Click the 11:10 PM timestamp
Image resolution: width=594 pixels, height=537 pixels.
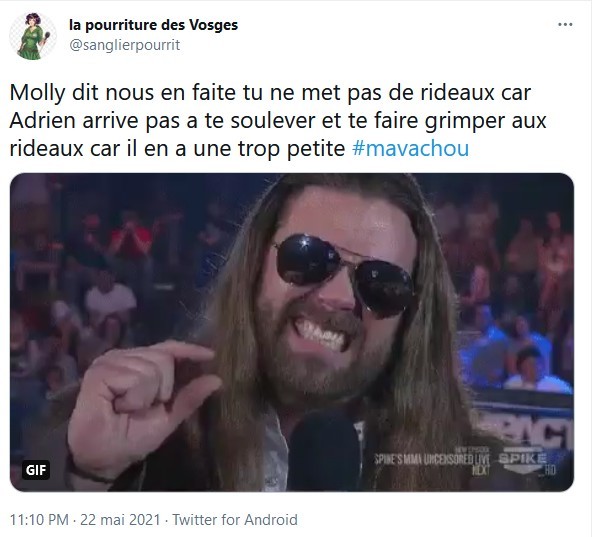[39, 520]
